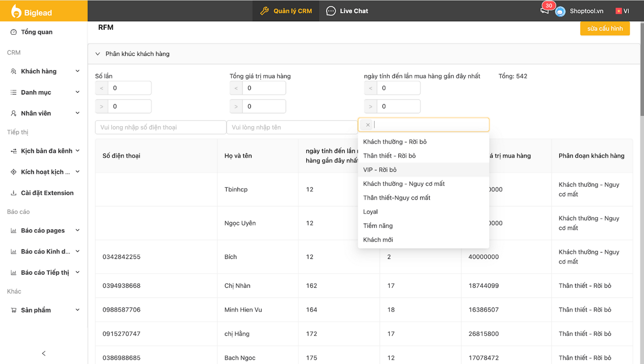Click phone number 0915270747
This screenshot has width=644, height=364.
[x=121, y=334]
